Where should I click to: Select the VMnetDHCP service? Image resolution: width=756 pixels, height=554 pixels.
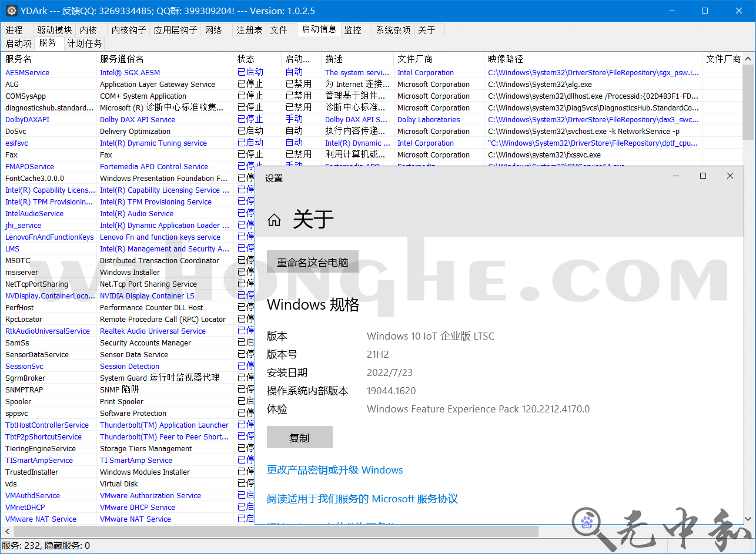coord(128,508)
